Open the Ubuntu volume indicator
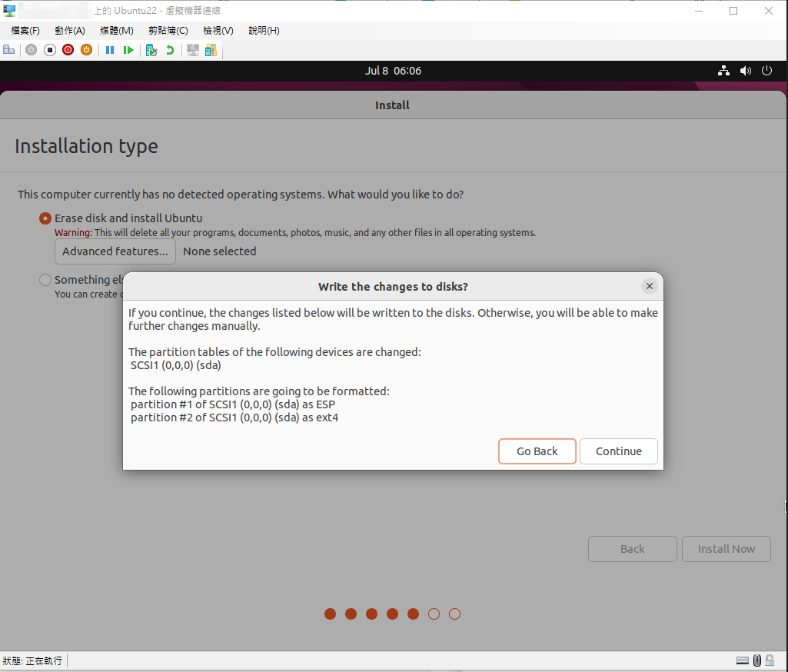788x672 pixels. click(x=746, y=71)
